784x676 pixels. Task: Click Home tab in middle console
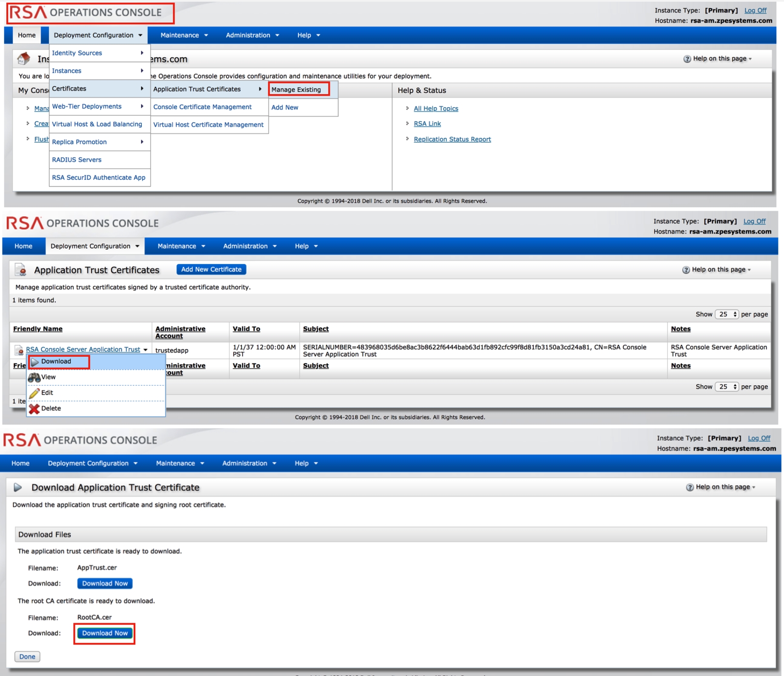coord(23,246)
